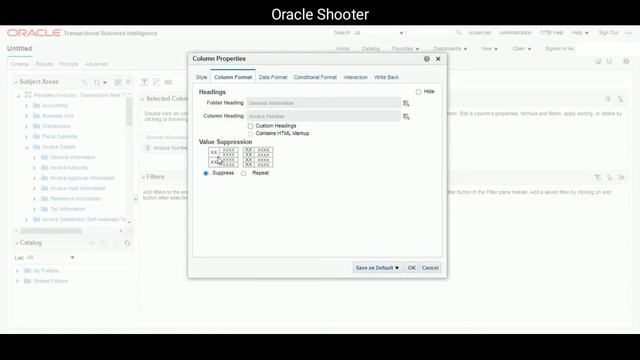The height and width of the screenshot is (360, 640).
Task: Select the Tax Information tree item
Action: click(68, 209)
